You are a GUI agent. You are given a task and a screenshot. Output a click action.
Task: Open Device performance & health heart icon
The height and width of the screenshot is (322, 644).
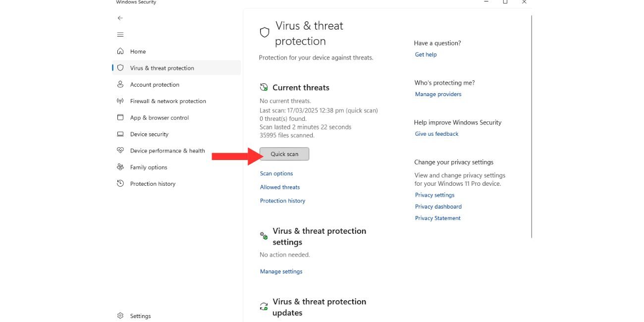120,151
